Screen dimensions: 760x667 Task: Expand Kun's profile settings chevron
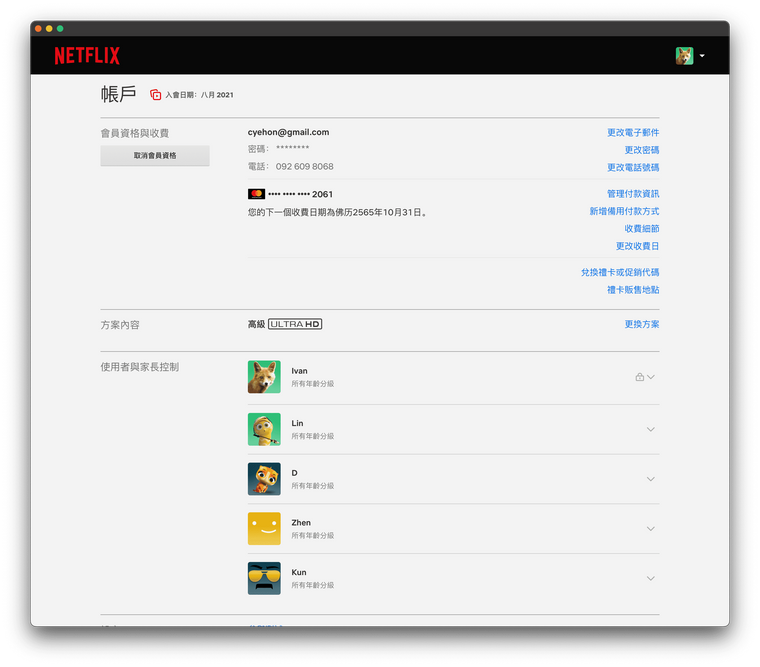point(651,578)
